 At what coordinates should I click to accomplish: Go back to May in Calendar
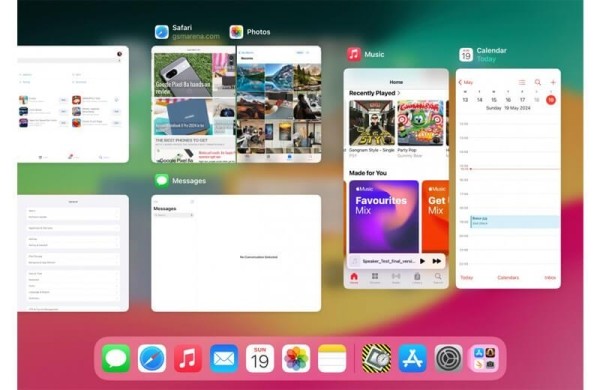(x=466, y=82)
